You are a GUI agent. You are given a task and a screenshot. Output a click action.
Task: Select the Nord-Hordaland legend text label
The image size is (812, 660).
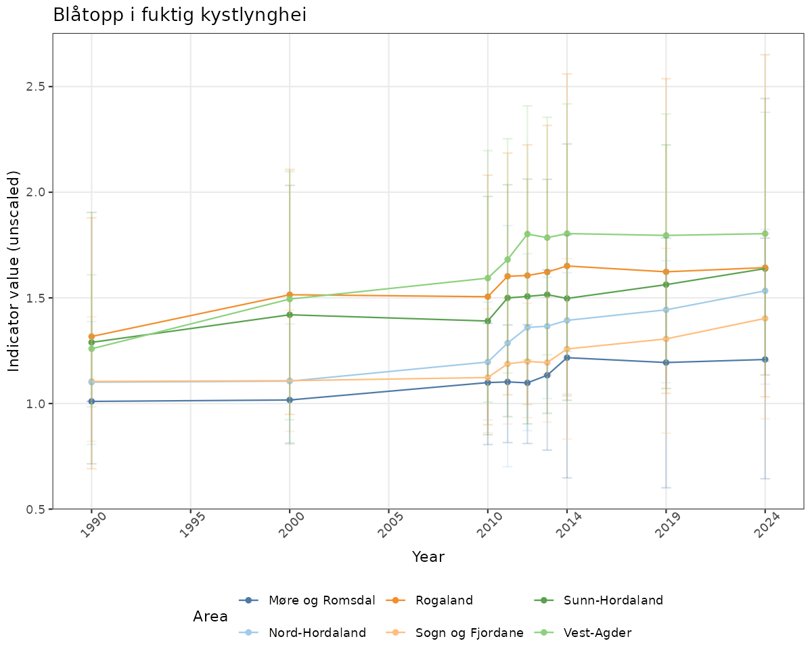tap(317, 633)
